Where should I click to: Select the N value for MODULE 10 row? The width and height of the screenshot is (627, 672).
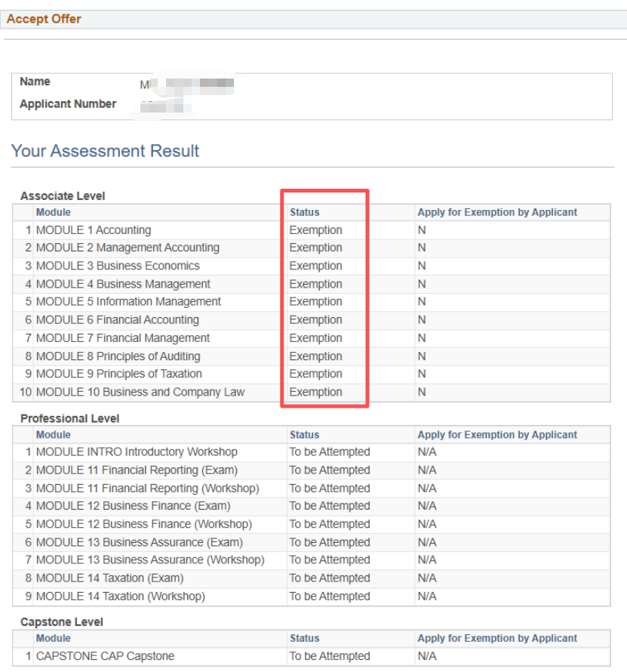tap(422, 392)
